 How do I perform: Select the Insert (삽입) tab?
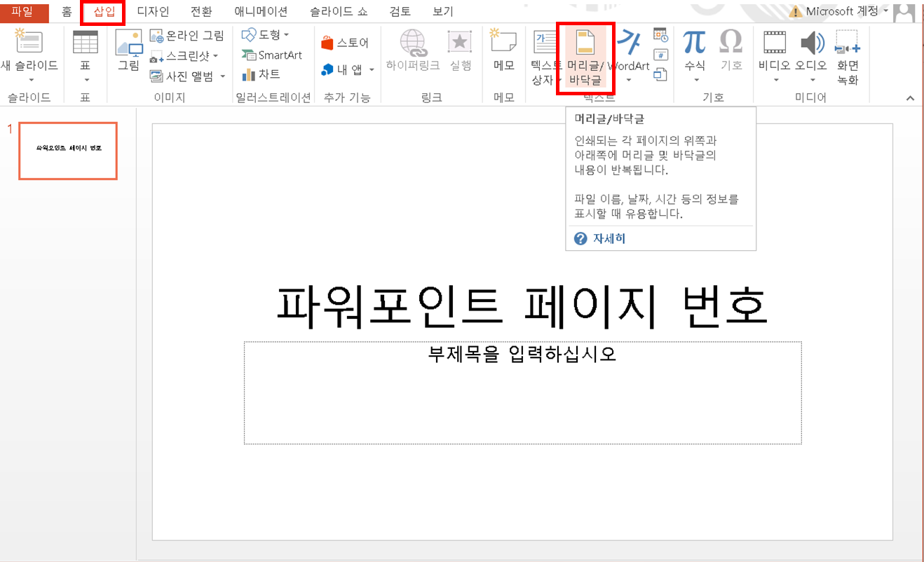pos(103,12)
